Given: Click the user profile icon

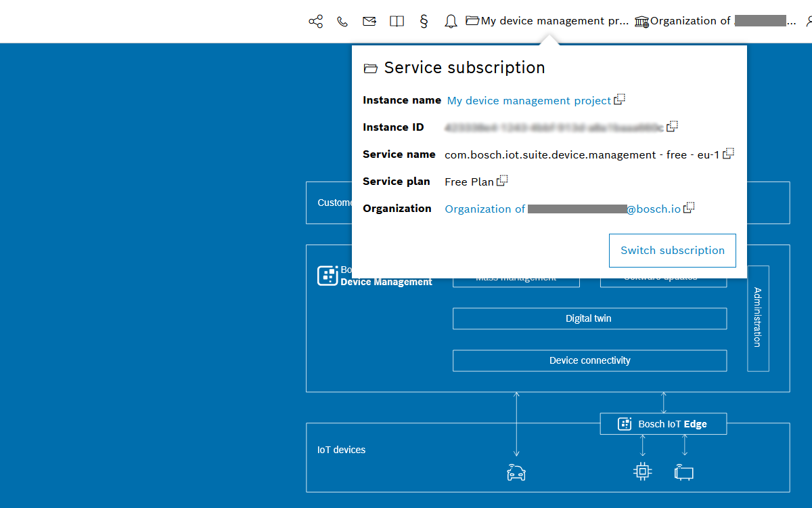Looking at the screenshot, I should [809, 22].
